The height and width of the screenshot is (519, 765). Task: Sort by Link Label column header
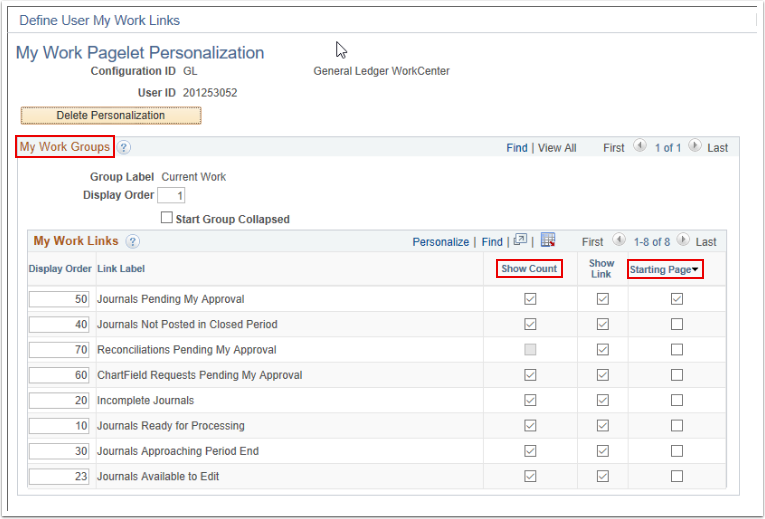click(x=121, y=269)
